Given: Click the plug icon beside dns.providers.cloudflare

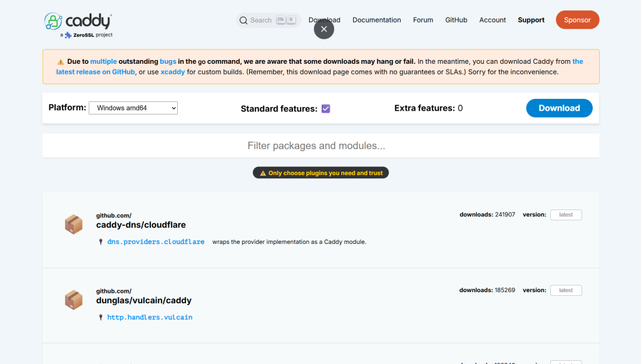Looking at the screenshot, I should tap(101, 242).
